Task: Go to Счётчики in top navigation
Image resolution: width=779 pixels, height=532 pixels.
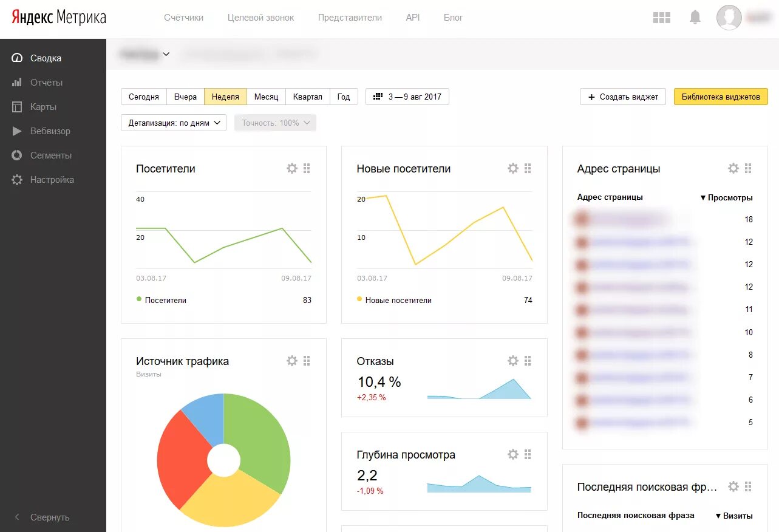Action: pyautogui.click(x=184, y=18)
